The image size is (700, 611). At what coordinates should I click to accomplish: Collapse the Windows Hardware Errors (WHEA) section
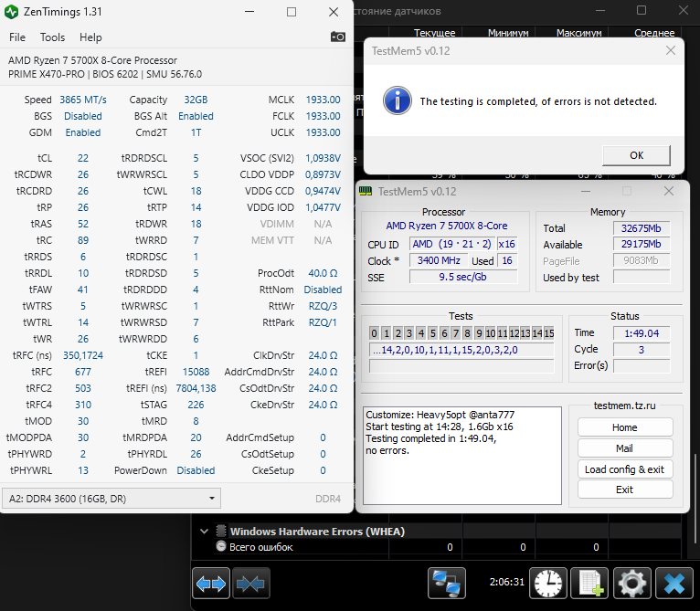(x=203, y=531)
